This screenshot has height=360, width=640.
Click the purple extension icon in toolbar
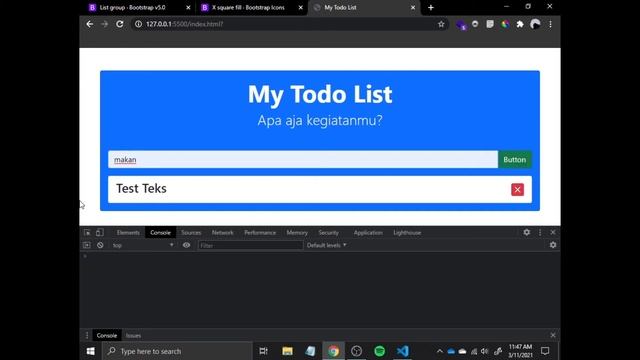coord(461,25)
